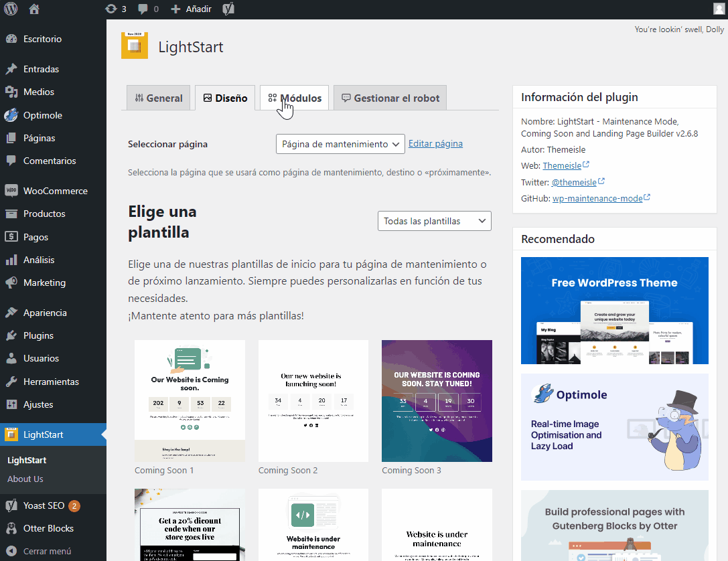Select the Coming Soon 1 template thumbnail
The width and height of the screenshot is (728, 561).
click(x=190, y=401)
